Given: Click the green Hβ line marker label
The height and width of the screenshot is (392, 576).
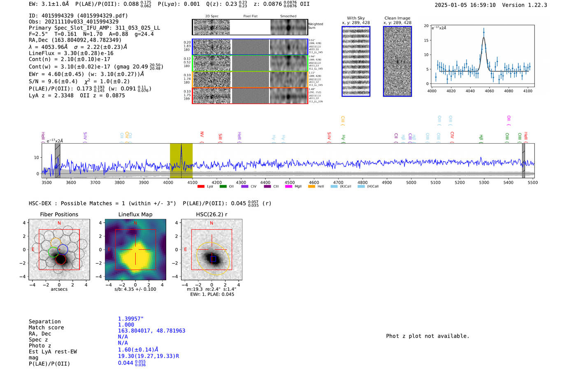Looking at the screenshot, I should (x=481, y=138).
